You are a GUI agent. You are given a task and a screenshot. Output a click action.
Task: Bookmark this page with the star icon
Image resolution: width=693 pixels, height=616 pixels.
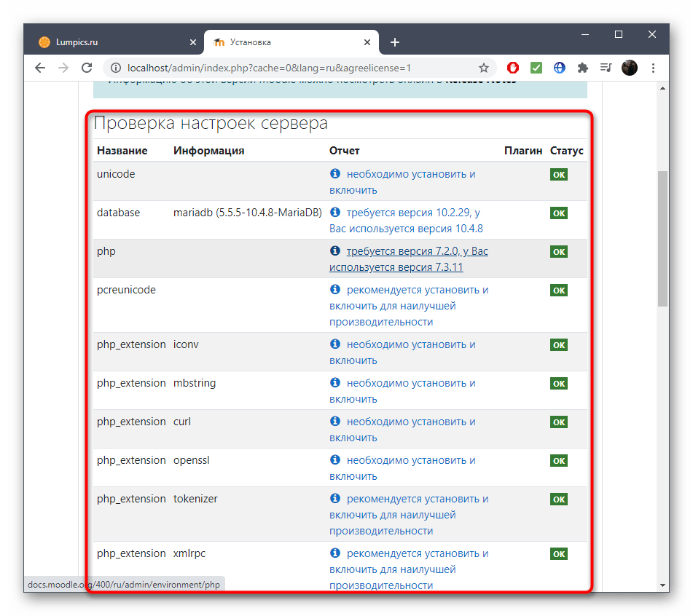click(x=484, y=68)
